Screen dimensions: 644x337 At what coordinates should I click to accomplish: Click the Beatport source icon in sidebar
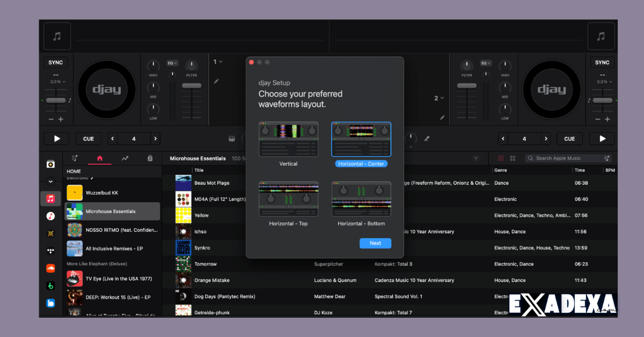(50, 286)
